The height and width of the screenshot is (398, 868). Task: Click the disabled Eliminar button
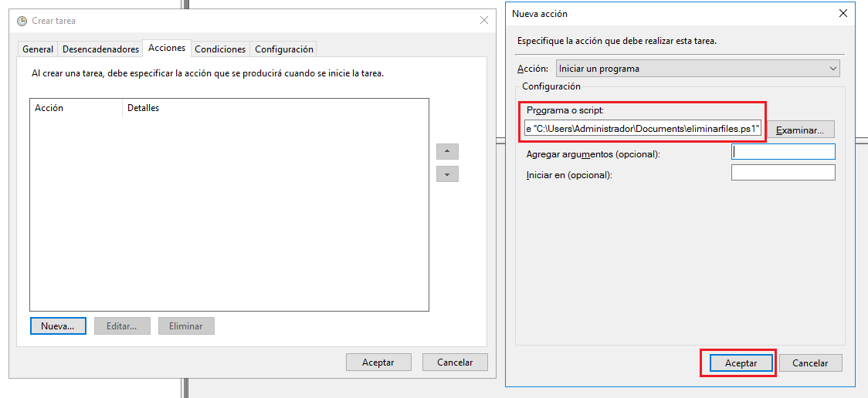(186, 325)
